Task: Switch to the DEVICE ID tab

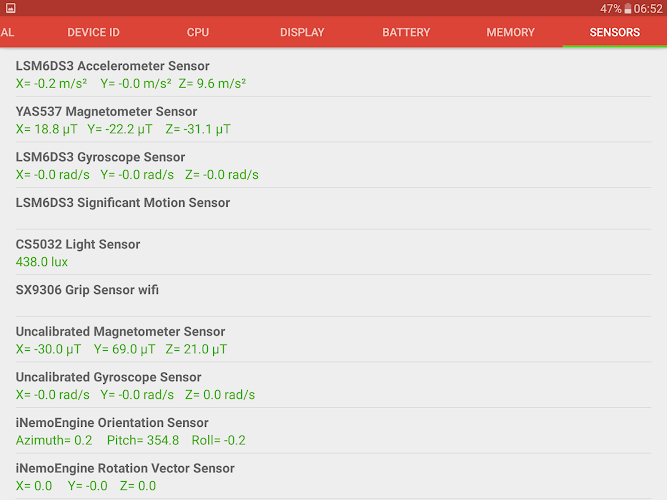Action: 93,32
